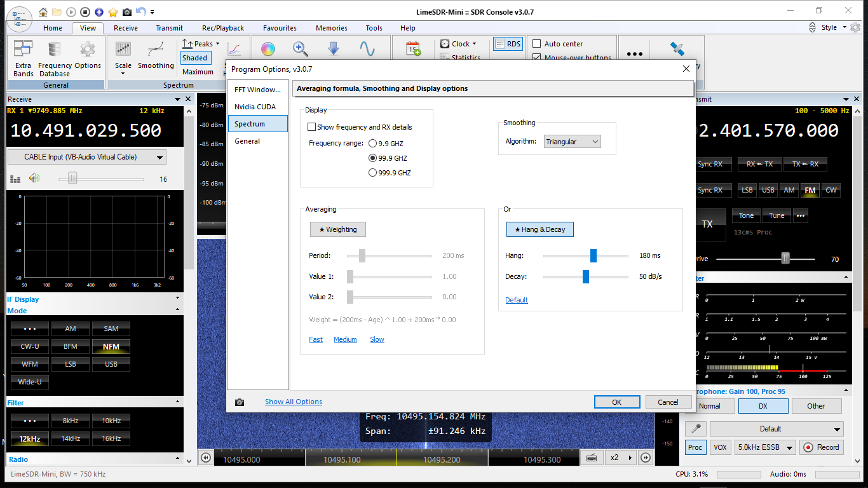Viewport: 868px width, 488px height.
Task: Click the satellite ribbon icon
Action: pos(677,49)
